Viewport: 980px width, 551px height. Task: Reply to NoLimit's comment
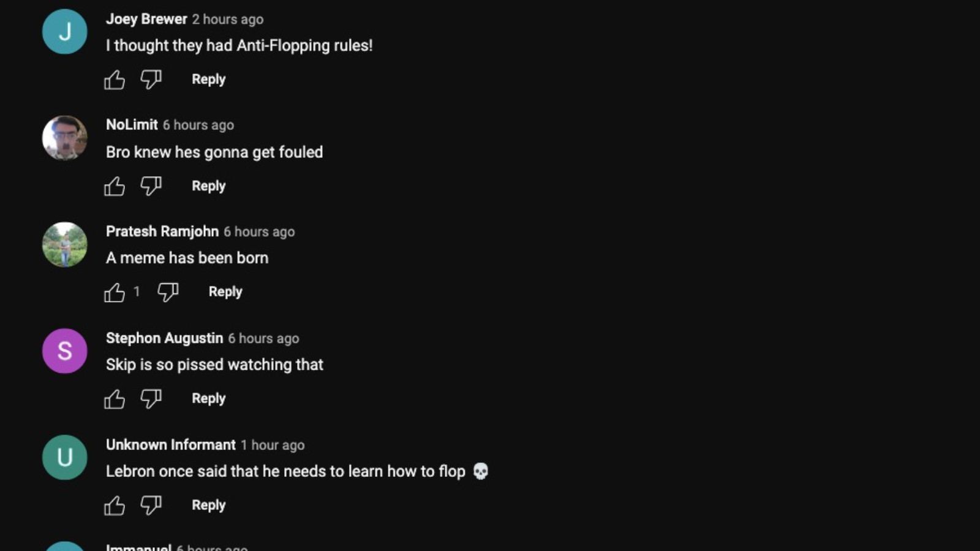click(x=208, y=186)
